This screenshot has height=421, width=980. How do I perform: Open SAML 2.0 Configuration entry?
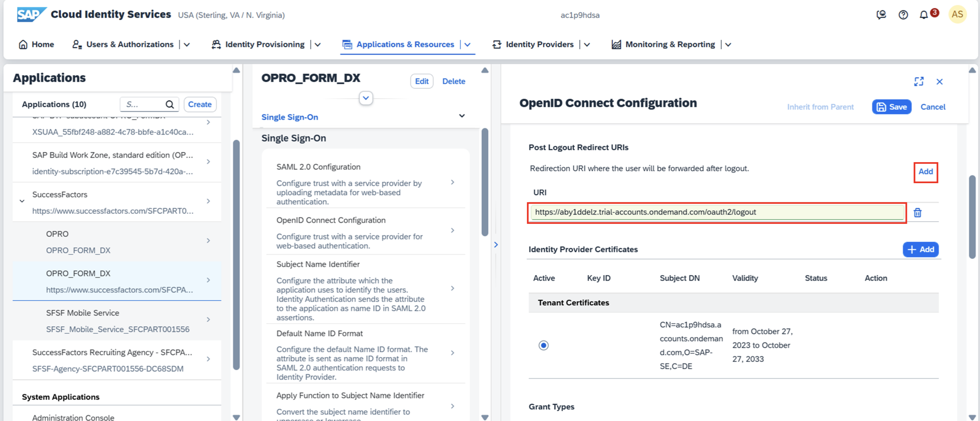pyautogui.click(x=365, y=182)
